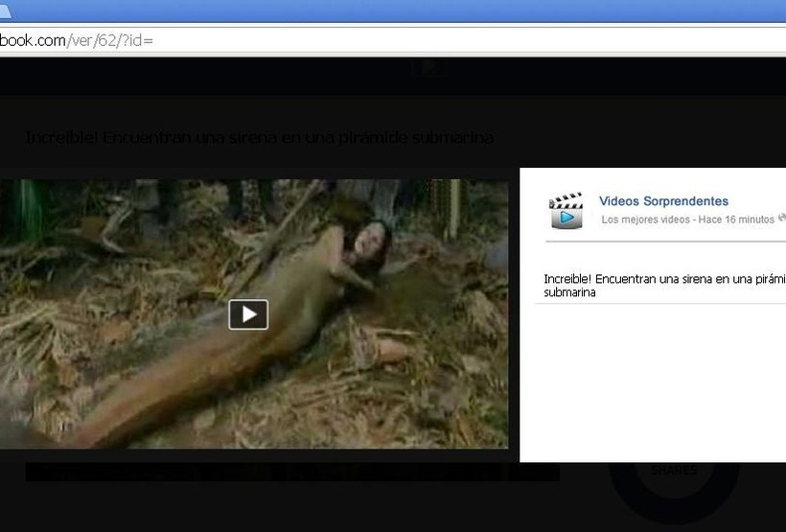Play the mermaid video
The image size is (786, 532).
248,314
